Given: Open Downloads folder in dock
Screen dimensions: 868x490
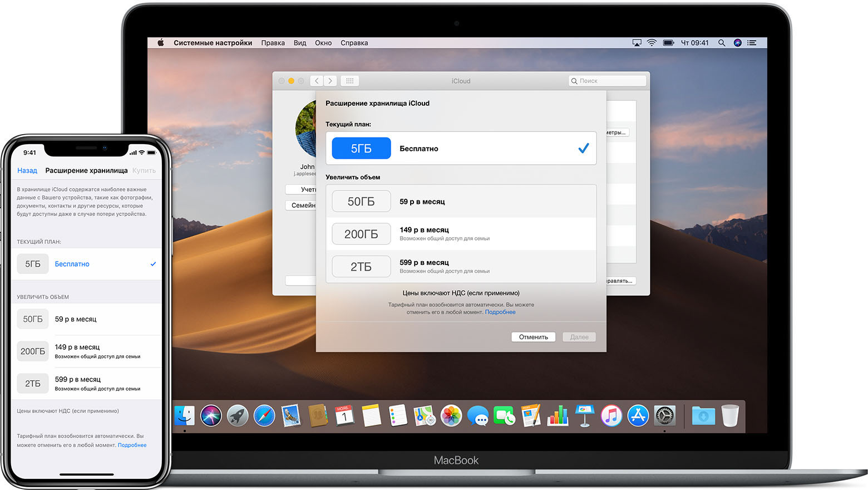Looking at the screenshot, I should (x=703, y=416).
